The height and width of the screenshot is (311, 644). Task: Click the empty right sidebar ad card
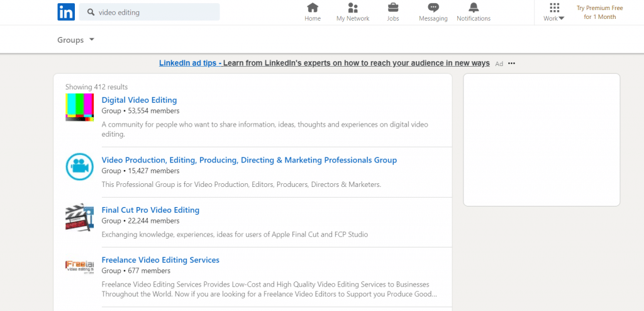point(541,140)
